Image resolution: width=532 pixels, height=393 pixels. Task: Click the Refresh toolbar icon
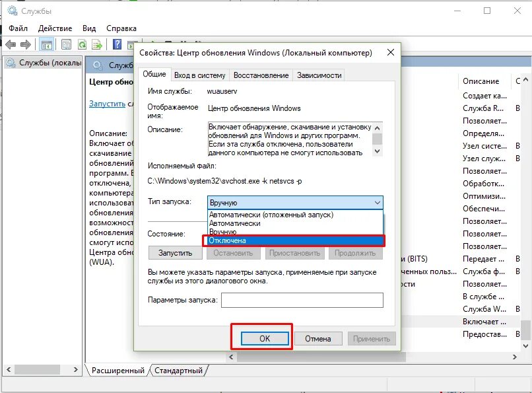(x=82, y=44)
